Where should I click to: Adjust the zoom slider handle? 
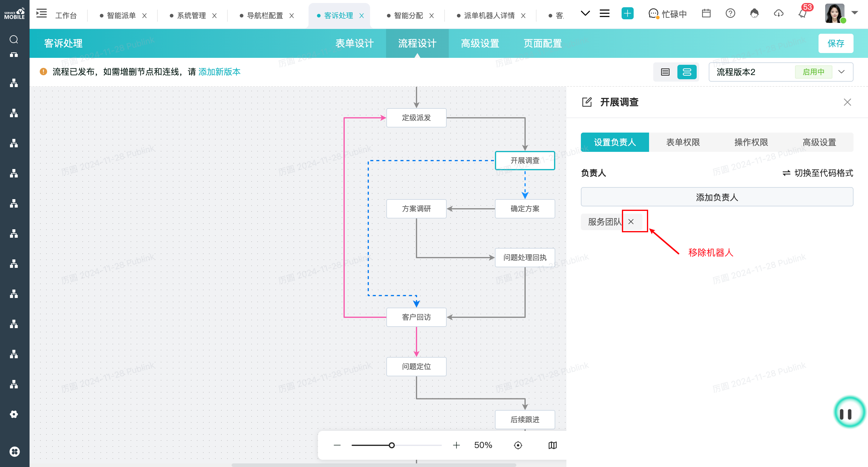coord(391,445)
